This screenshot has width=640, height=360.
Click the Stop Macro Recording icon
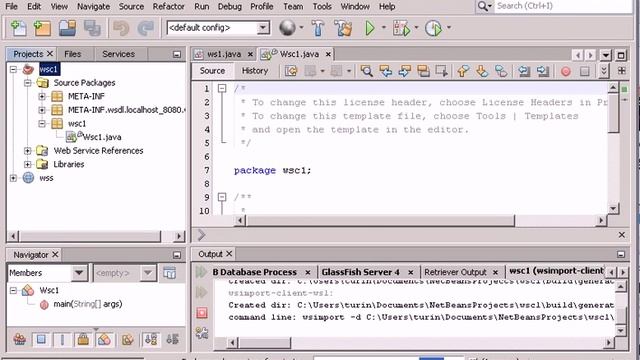coord(584,71)
